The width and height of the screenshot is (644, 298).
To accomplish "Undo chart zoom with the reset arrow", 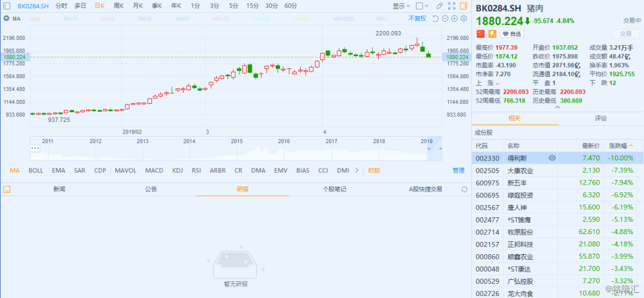I will (x=436, y=19).
